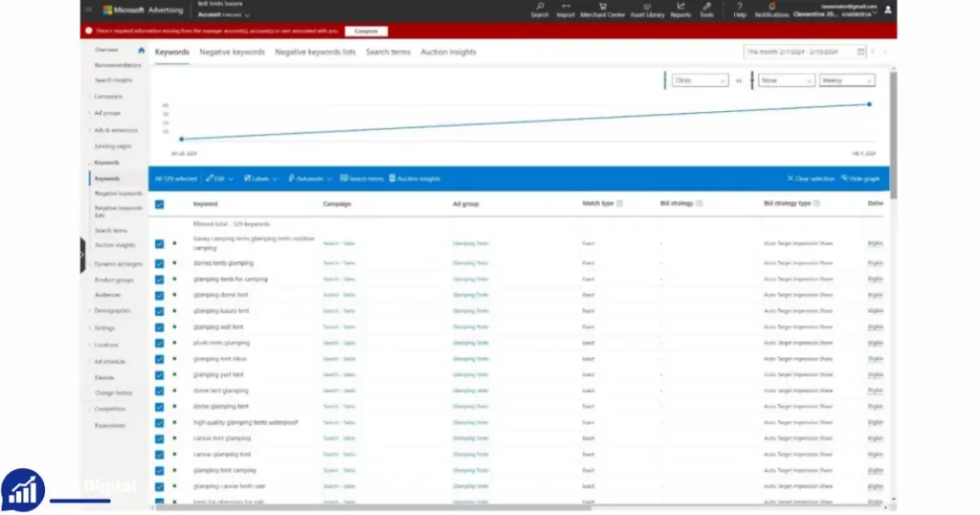Viewport: 980px width, 515px height.
Task: Open Asset Library from header
Action: coord(647,10)
